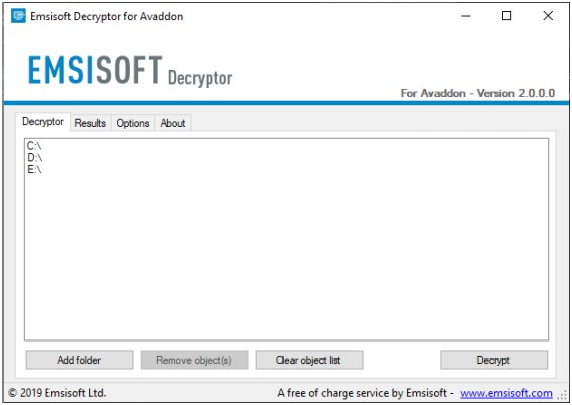The height and width of the screenshot is (405, 572).
Task: Click the Emsisoft Decryptor for Avaddon title text
Action: 107,16
